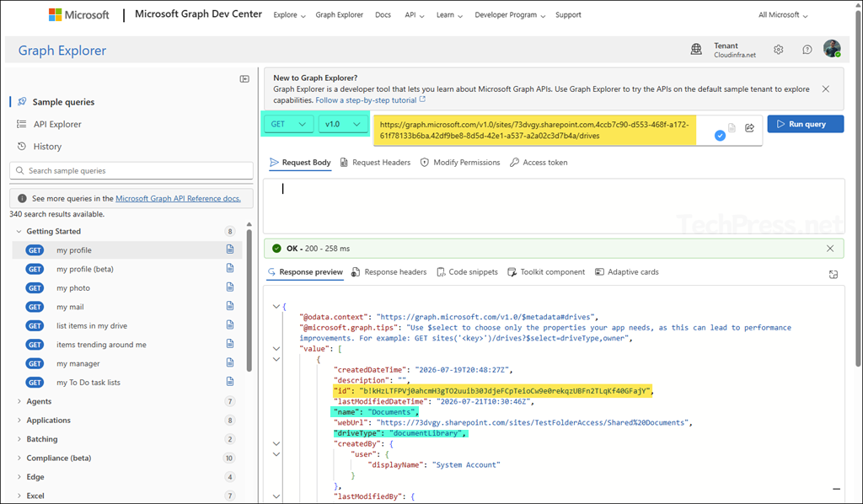Collapse the JSON "value" array node

(x=276, y=348)
